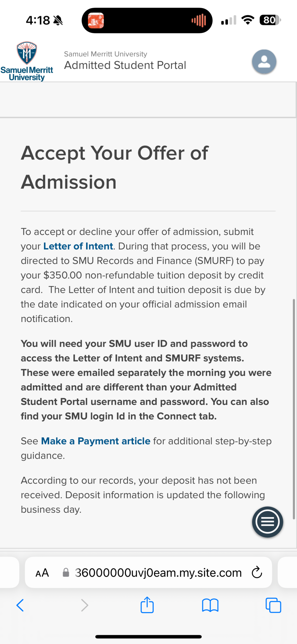297x644 pixels.
Task: Tap the Samuel Merritt University logo
Action: click(27, 61)
